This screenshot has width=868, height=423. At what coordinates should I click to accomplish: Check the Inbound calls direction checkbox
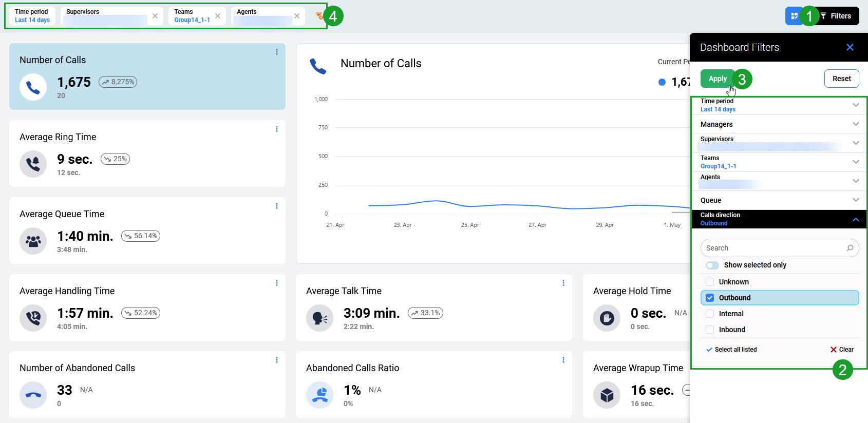click(710, 330)
